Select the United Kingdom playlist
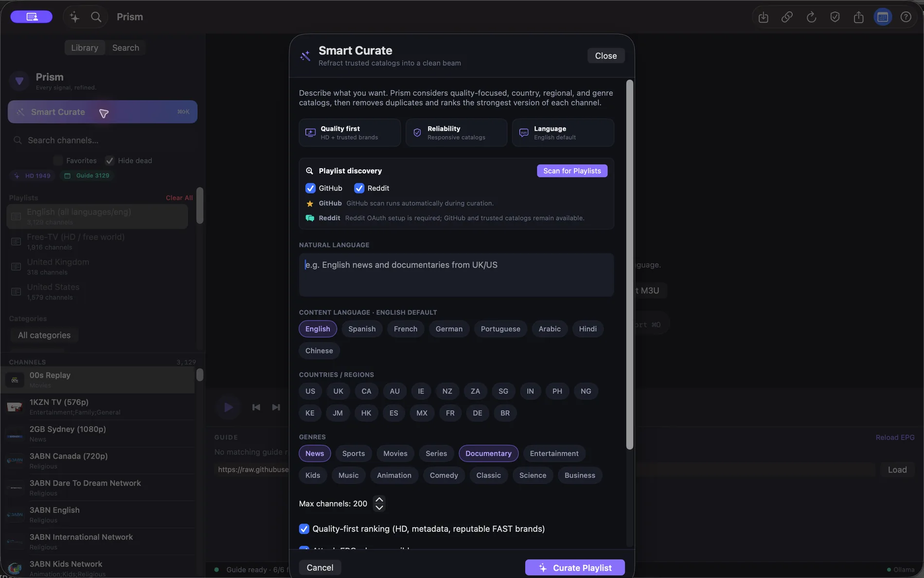The height and width of the screenshot is (578, 924). pos(97,267)
